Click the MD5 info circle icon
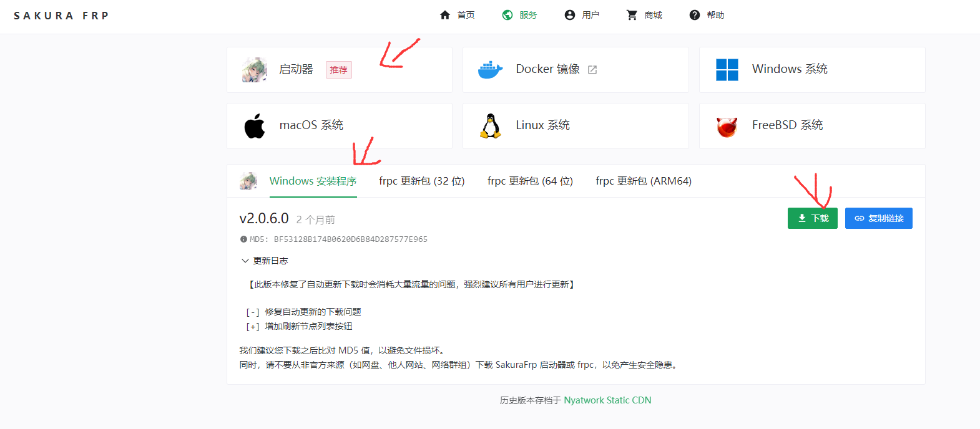 [x=243, y=239]
